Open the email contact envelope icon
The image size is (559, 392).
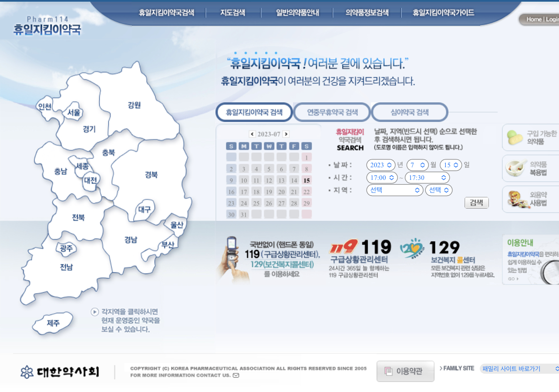point(236,375)
